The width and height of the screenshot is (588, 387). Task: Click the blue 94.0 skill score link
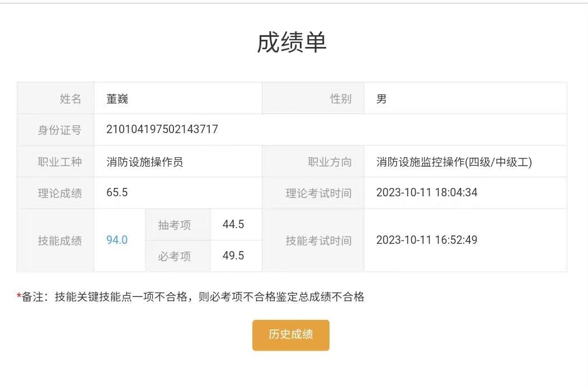tap(117, 240)
